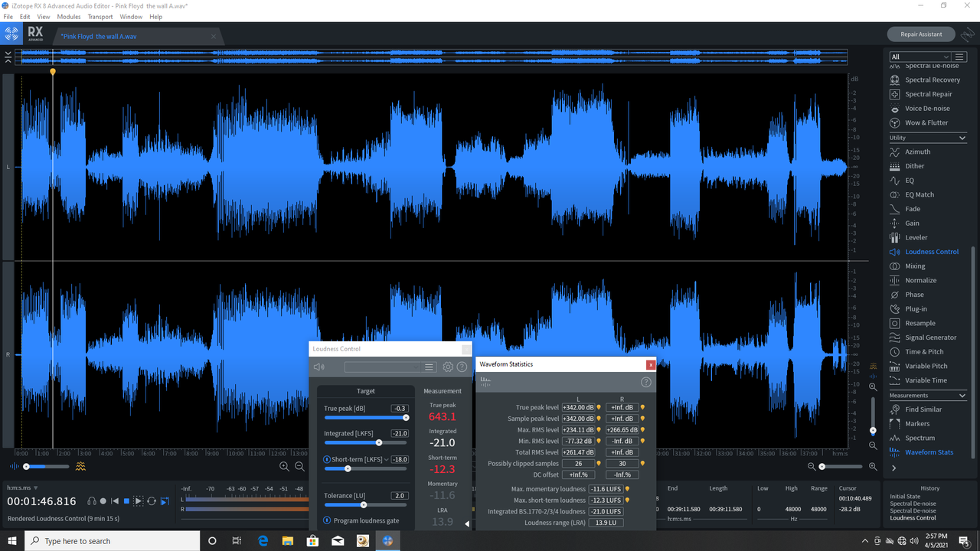Toggle loop playback

click(x=151, y=501)
